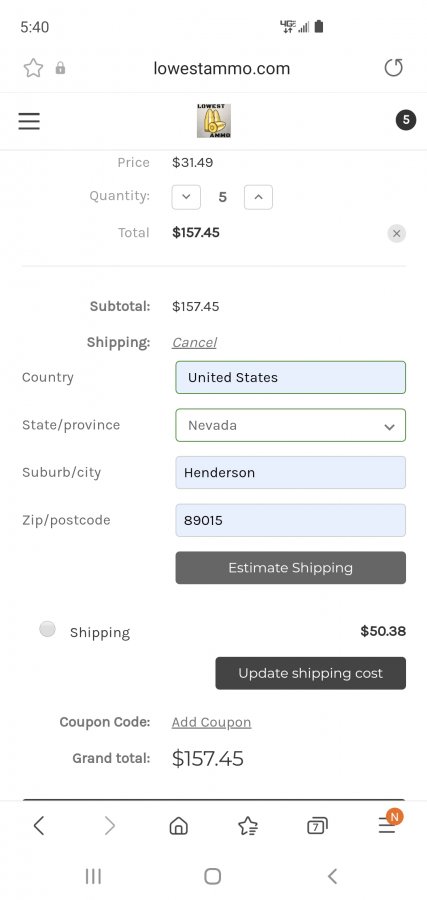Increase quantity with up chevron
Viewport: 427px width, 900px height.
point(258,197)
